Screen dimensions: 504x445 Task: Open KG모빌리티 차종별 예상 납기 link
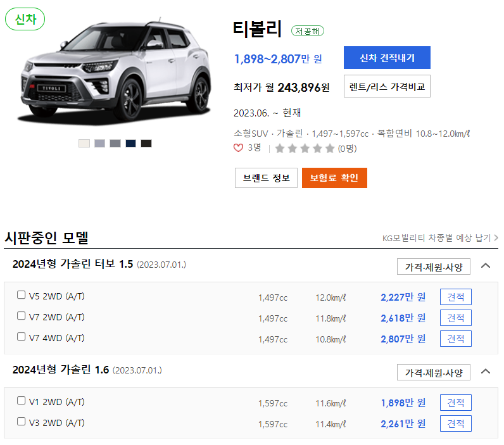point(439,238)
